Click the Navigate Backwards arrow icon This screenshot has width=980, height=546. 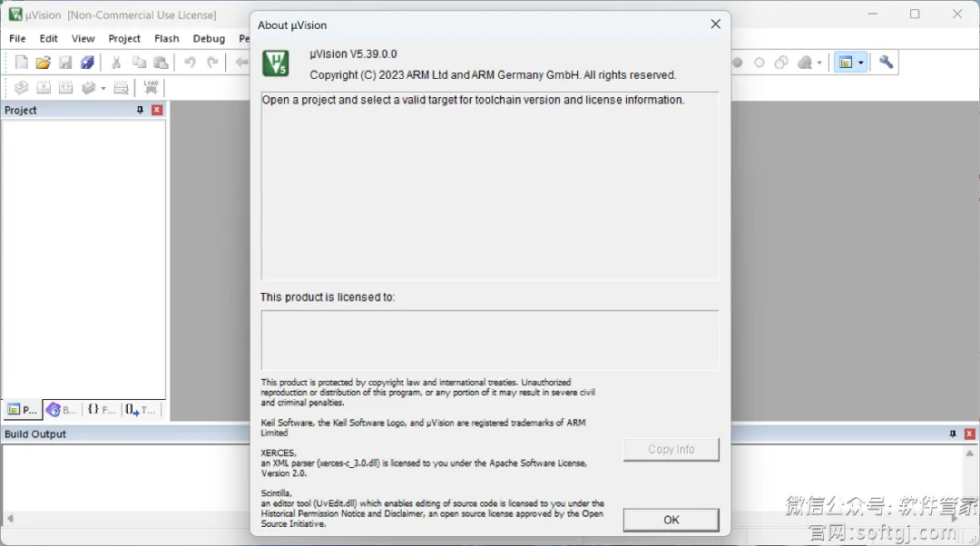click(x=241, y=63)
